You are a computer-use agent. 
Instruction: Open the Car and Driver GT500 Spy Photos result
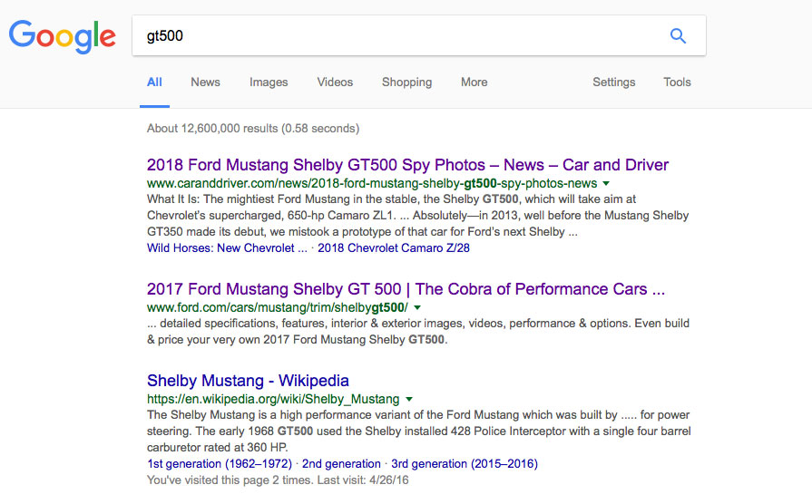(407, 165)
